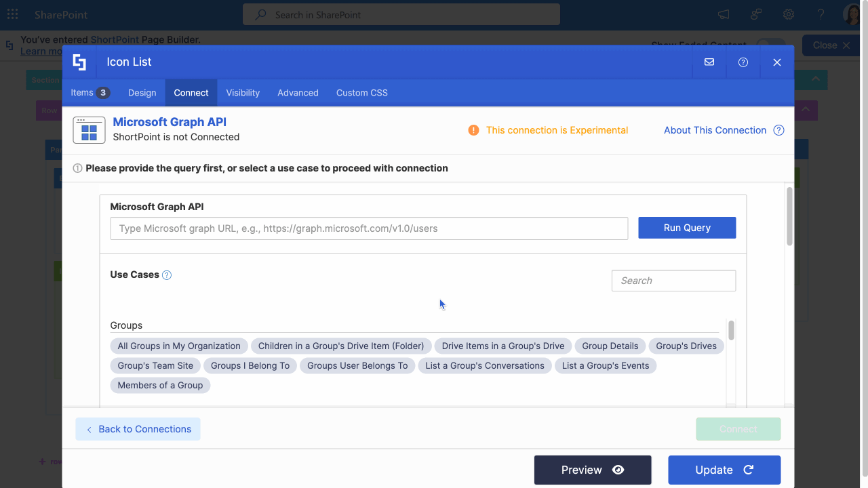Close the Icon List dialog with X
The height and width of the screenshot is (488, 868).
(777, 62)
